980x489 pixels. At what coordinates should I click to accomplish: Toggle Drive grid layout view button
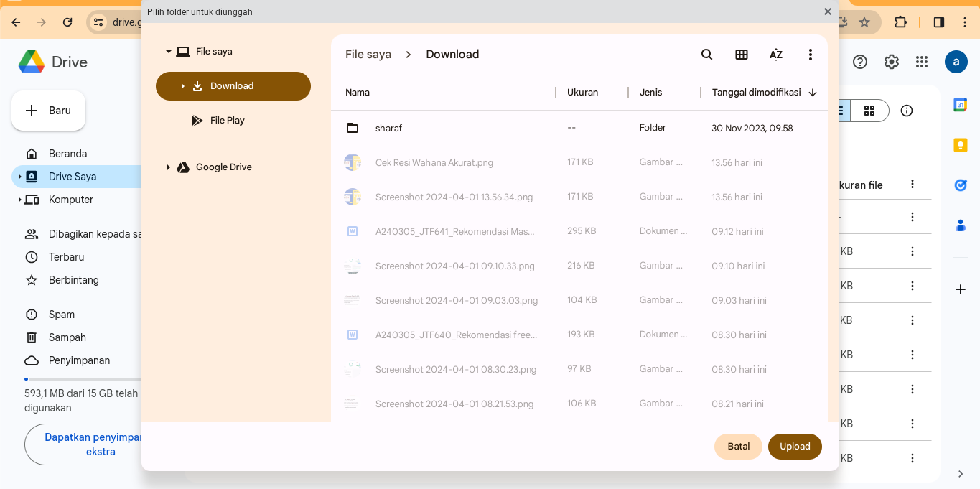tap(869, 111)
